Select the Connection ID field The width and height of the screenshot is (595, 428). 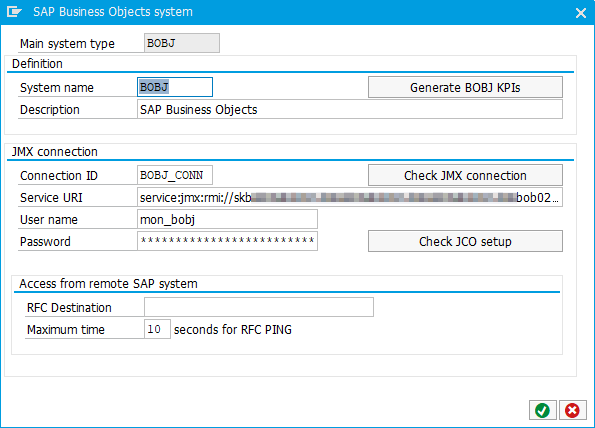(x=175, y=175)
